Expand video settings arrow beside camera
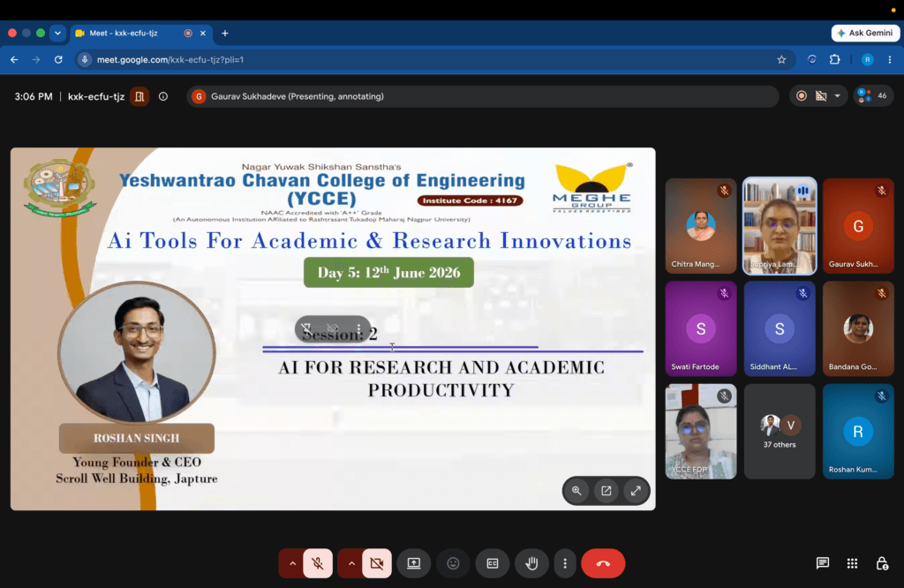 coord(351,563)
